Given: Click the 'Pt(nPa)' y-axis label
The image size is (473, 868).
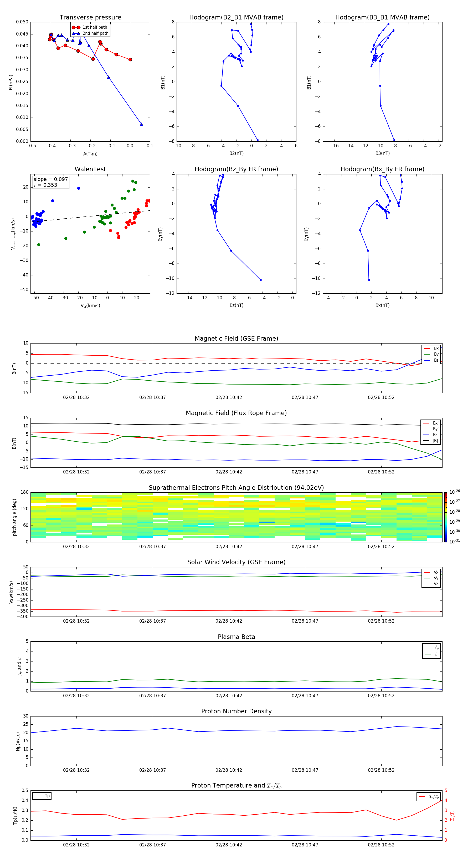Looking at the screenshot, I should tap(11, 82).
